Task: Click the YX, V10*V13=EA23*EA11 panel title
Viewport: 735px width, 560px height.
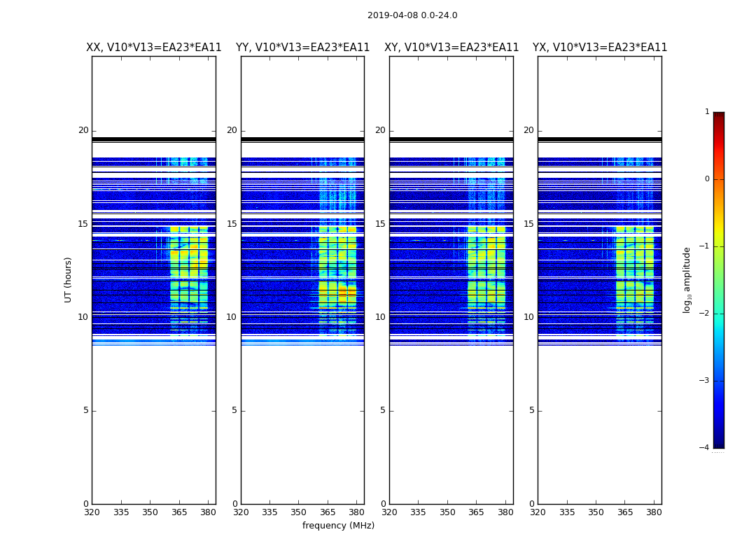Action: (599, 48)
